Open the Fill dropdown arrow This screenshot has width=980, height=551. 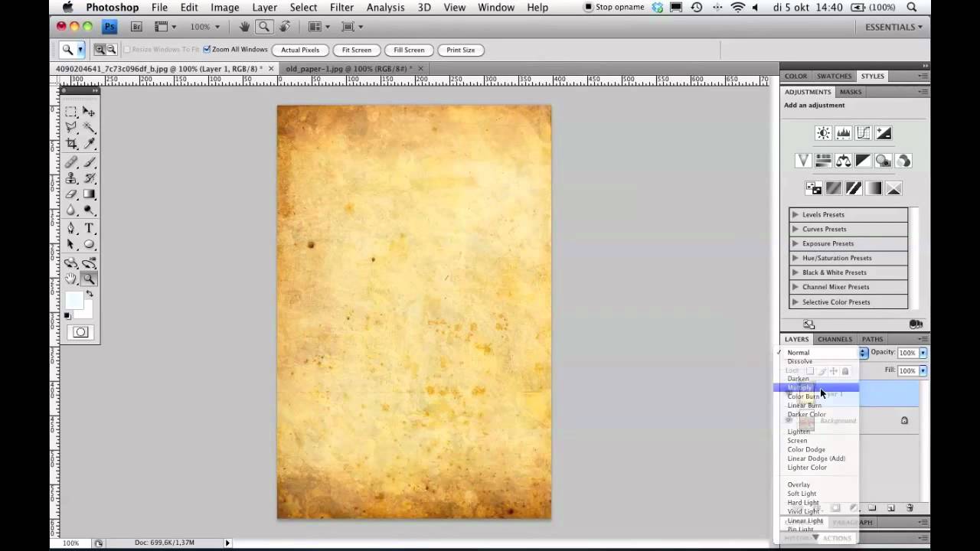[923, 370]
